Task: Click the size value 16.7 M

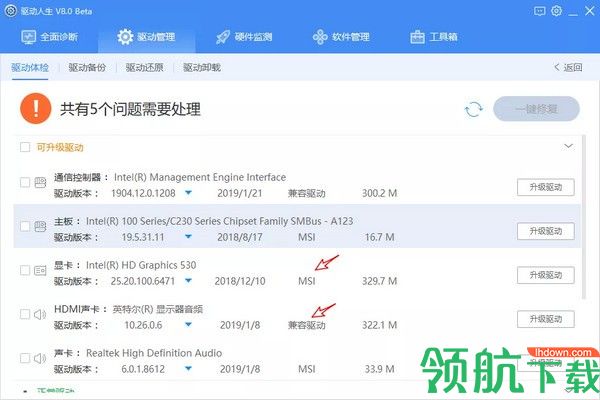Action: pos(380,237)
